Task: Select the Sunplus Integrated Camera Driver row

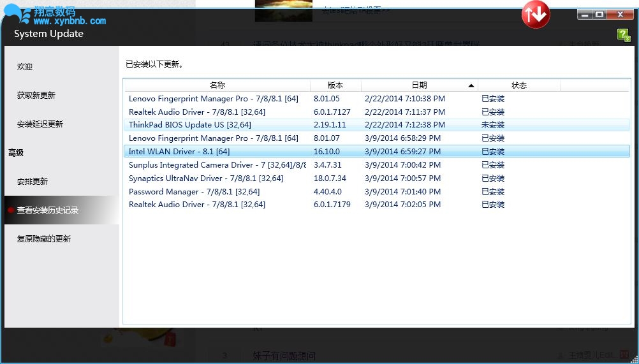Action: pyautogui.click(x=376, y=165)
